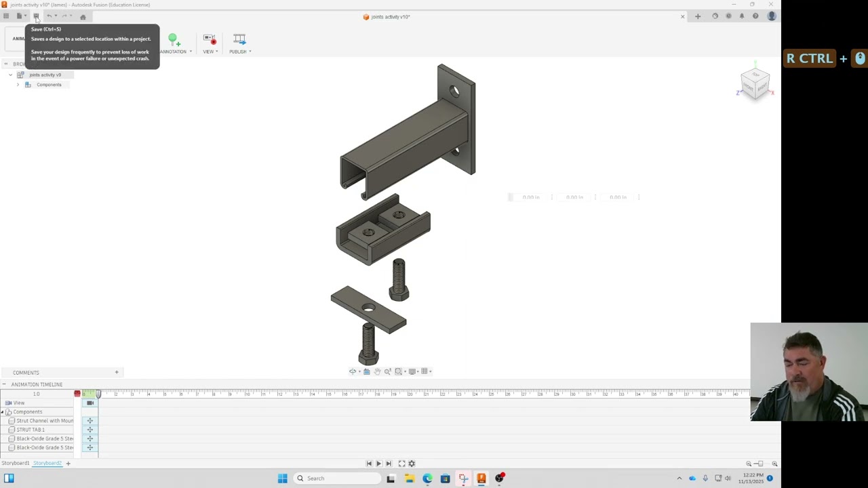
Task: Play the current storyboard
Action: coord(378,464)
